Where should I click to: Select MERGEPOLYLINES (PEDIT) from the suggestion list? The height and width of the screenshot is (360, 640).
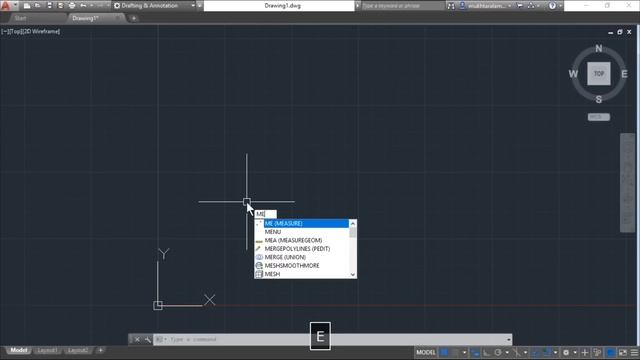(302, 249)
